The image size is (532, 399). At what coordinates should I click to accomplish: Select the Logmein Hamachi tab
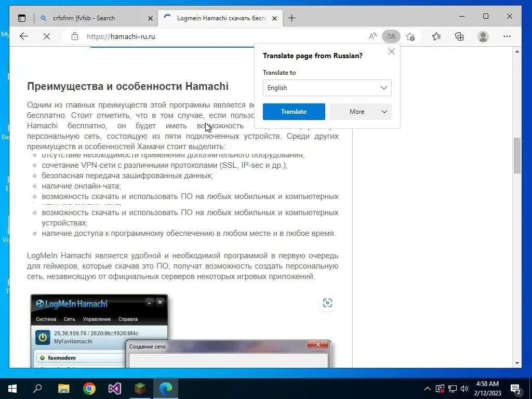click(220, 18)
